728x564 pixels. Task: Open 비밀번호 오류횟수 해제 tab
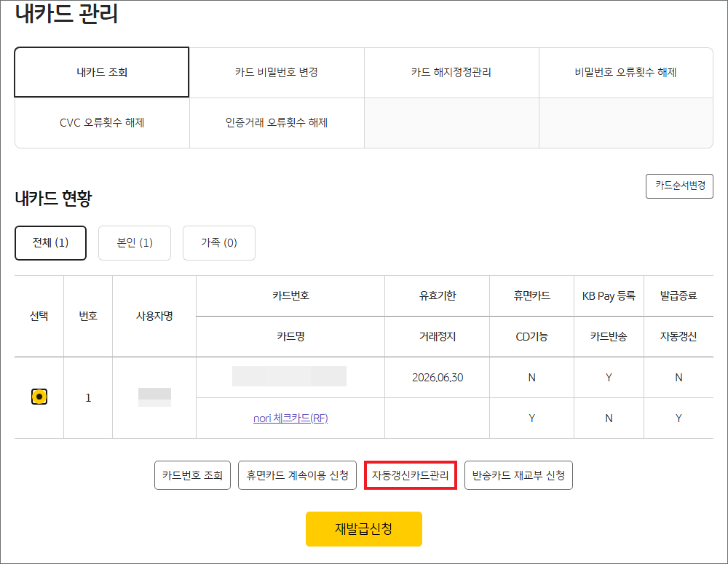pyautogui.click(x=626, y=73)
